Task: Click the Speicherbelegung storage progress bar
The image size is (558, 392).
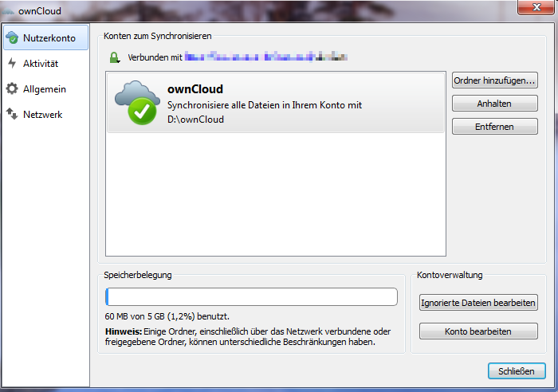Action: (251, 296)
